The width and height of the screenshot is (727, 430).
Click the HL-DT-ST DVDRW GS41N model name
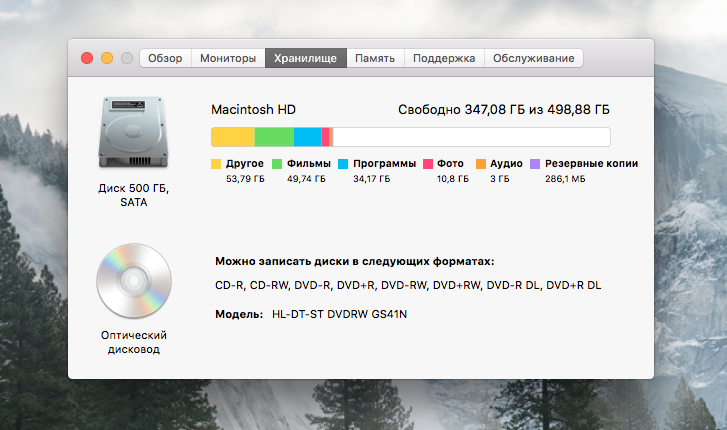tap(339, 314)
